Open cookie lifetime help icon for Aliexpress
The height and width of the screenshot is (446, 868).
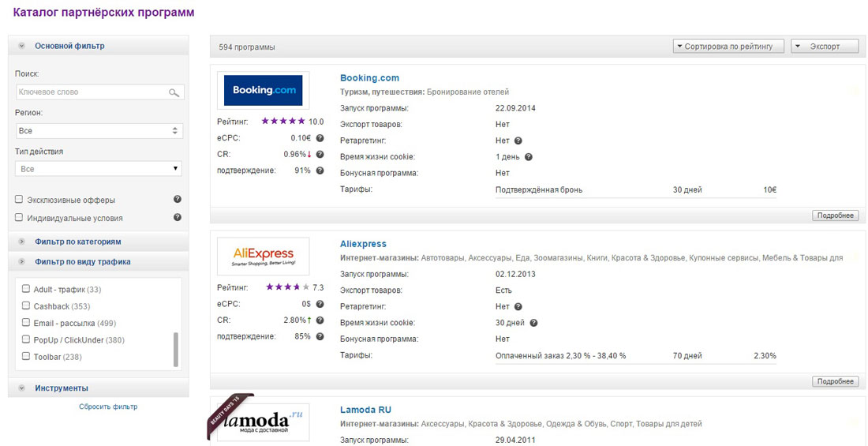click(533, 322)
